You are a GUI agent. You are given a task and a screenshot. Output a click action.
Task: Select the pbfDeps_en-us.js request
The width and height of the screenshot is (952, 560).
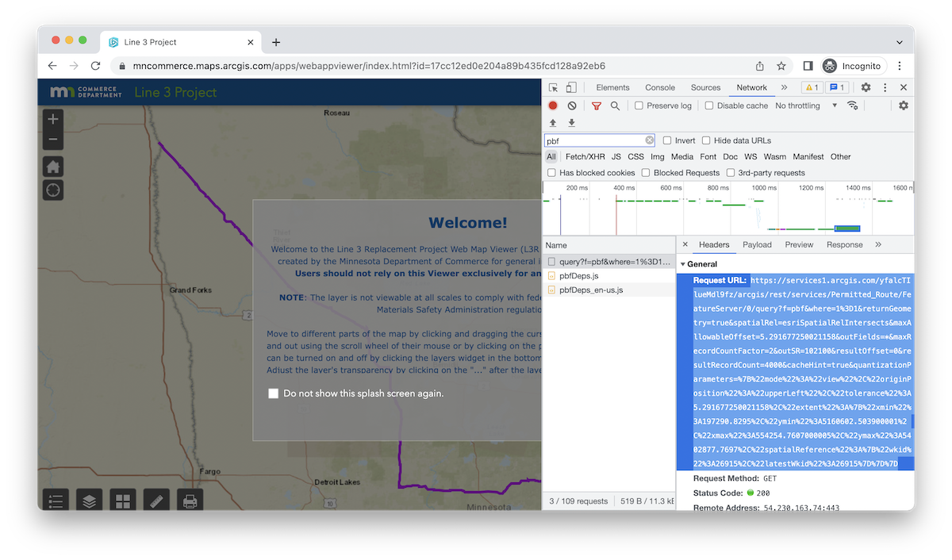(609, 290)
